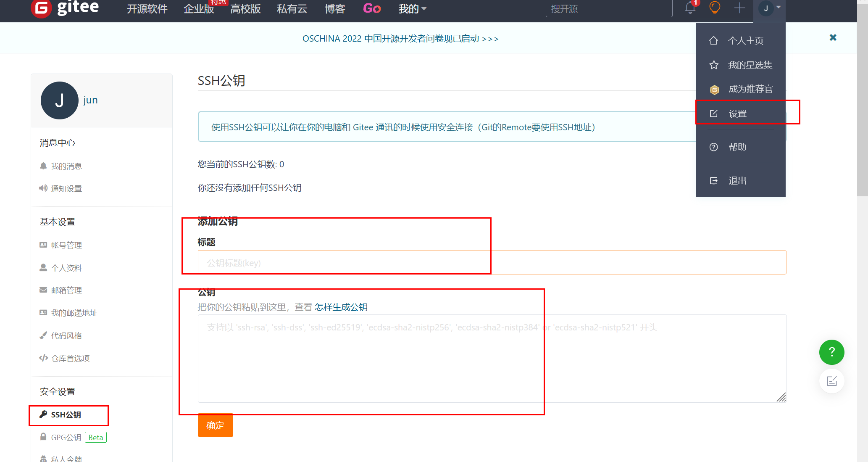
Task: Click the floating feedback edit icon
Action: [832, 381]
